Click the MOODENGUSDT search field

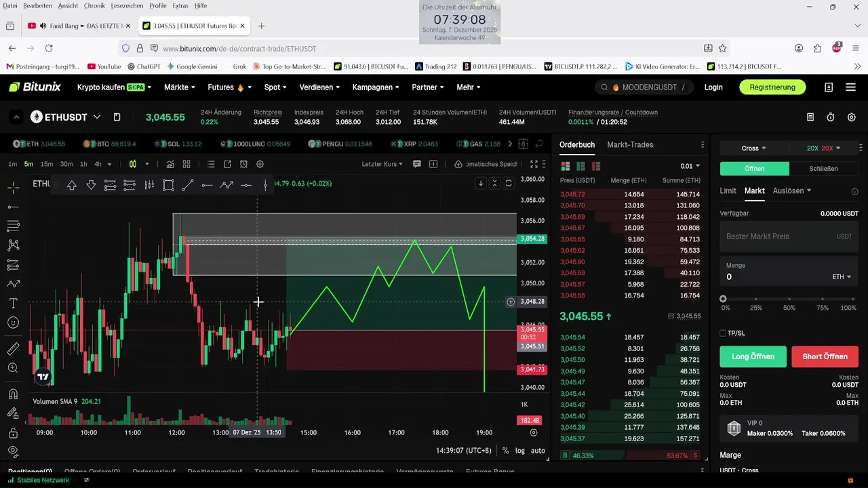[x=644, y=87]
